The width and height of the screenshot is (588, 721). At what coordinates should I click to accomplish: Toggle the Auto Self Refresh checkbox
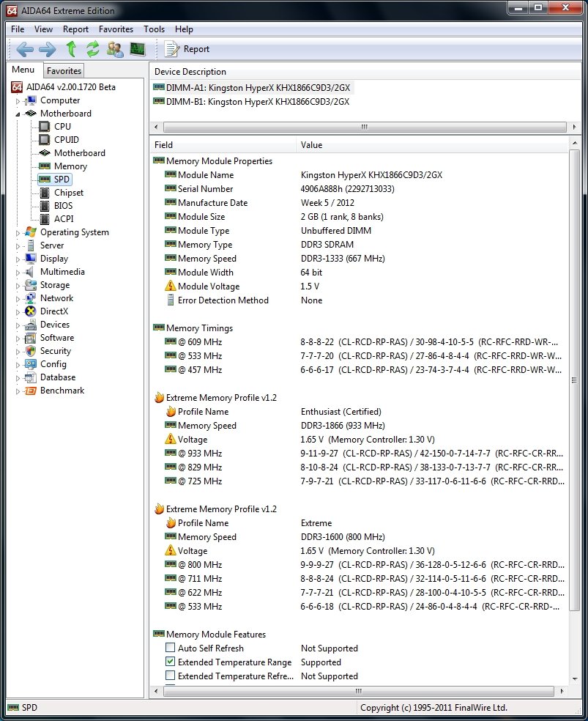(170, 648)
